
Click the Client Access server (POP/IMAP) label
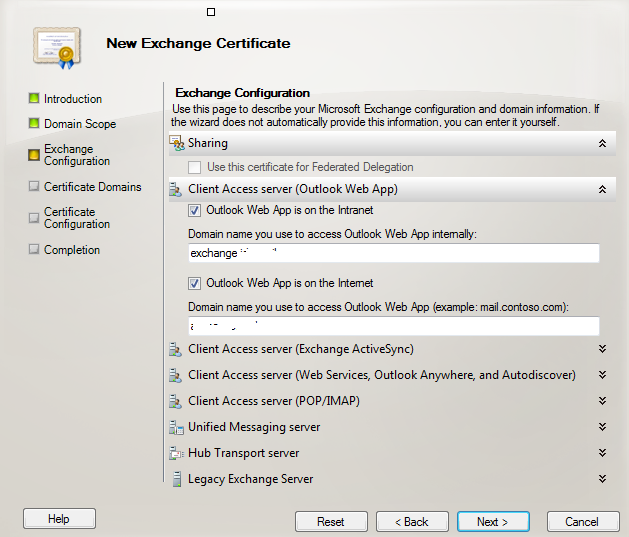(274, 401)
